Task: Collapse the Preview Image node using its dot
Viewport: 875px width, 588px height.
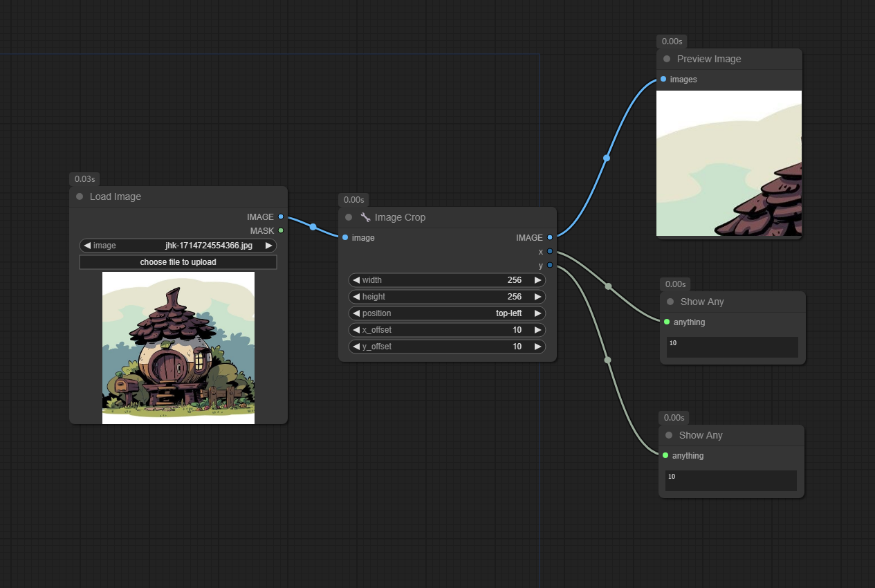Action: click(667, 59)
